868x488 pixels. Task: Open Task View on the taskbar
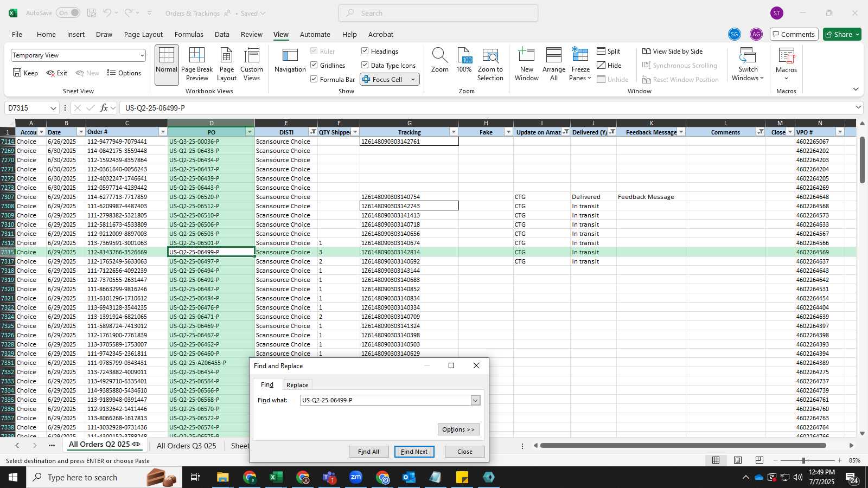click(x=195, y=477)
